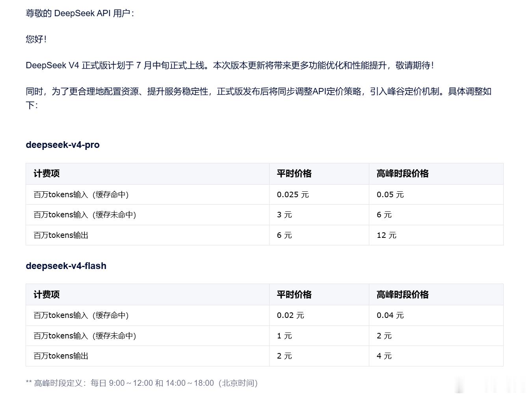Click the greeting line "尊敬的 DeepSeek API 用户"

(x=80, y=13)
